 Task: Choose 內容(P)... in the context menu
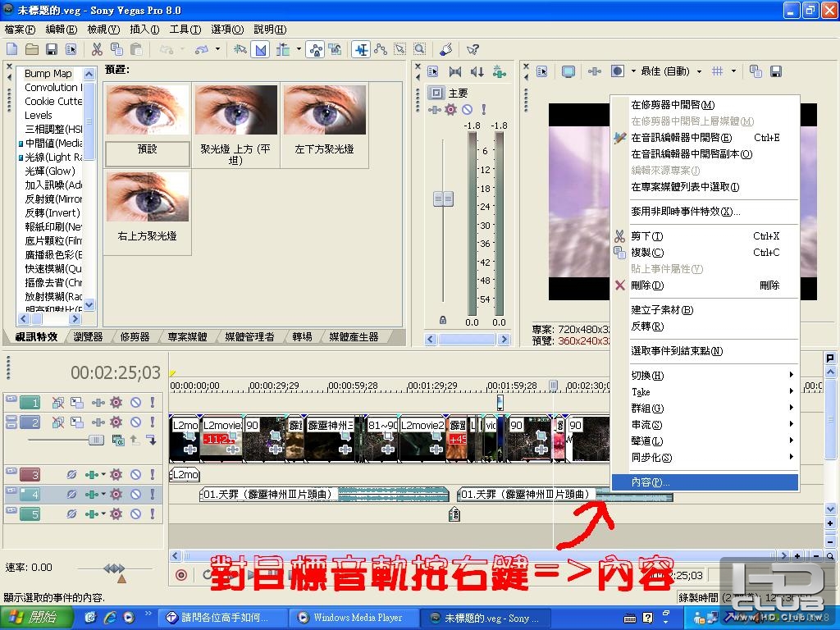pos(705,482)
